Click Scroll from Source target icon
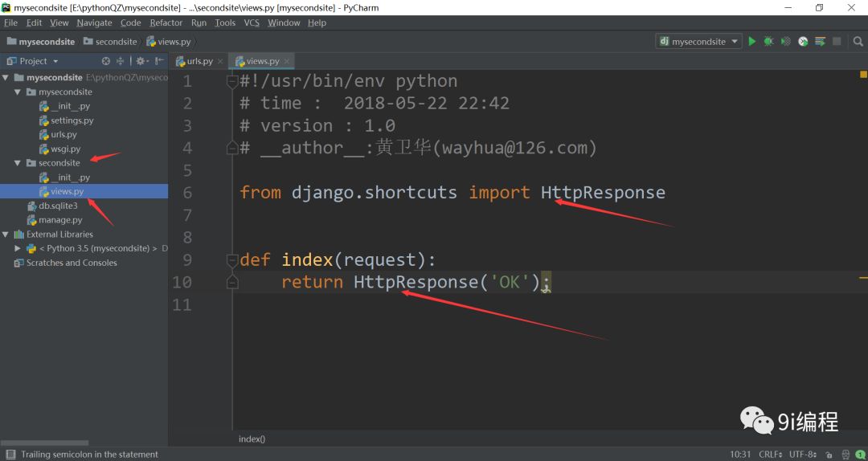868x461 pixels. 106,61
